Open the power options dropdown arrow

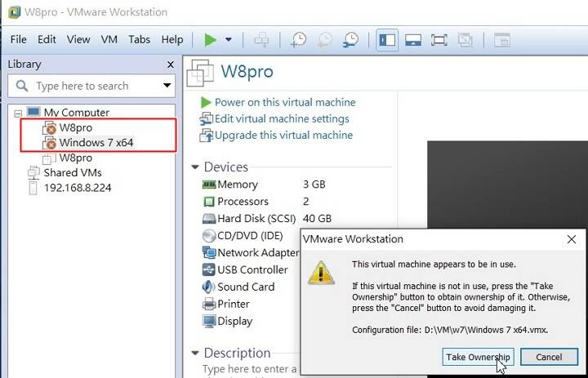coord(229,40)
